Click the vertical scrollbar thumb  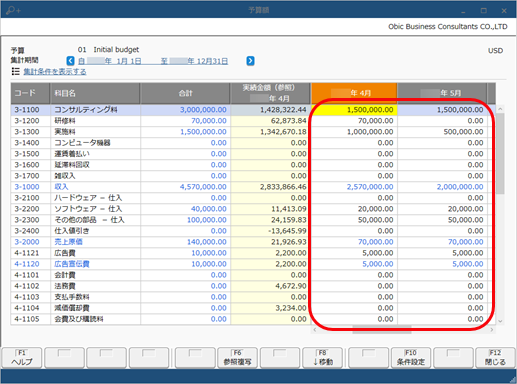coord(500,154)
